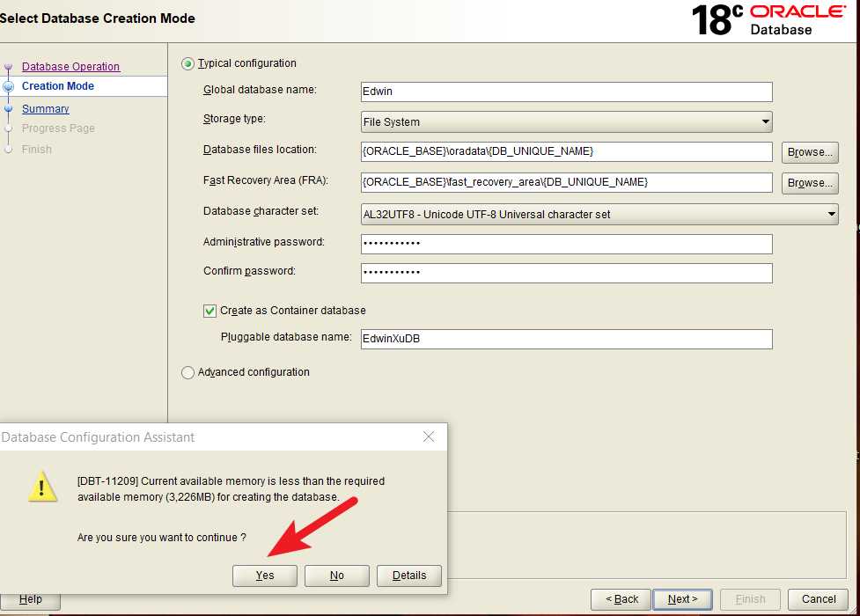The width and height of the screenshot is (860, 616).
Task: Click the Oracle 18c Database logo
Action: [769, 20]
